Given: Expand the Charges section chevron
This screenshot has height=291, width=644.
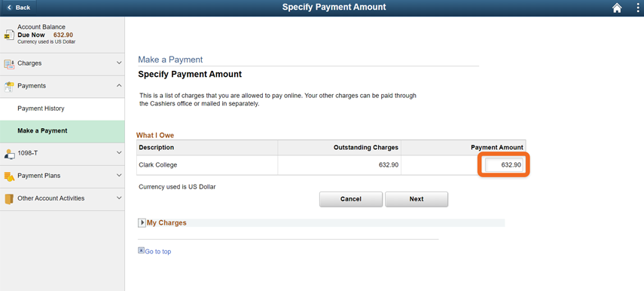Looking at the screenshot, I should click(x=119, y=63).
